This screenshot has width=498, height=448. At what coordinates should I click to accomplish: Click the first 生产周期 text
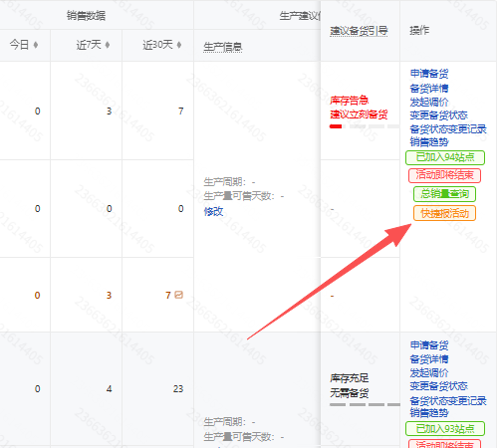click(x=229, y=182)
